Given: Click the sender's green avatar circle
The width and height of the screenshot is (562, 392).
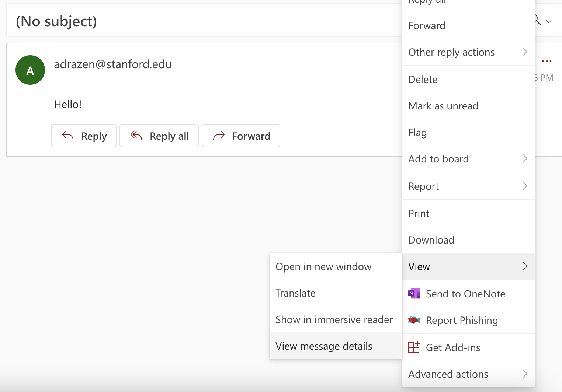Looking at the screenshot, I should [x=30, y=70].
